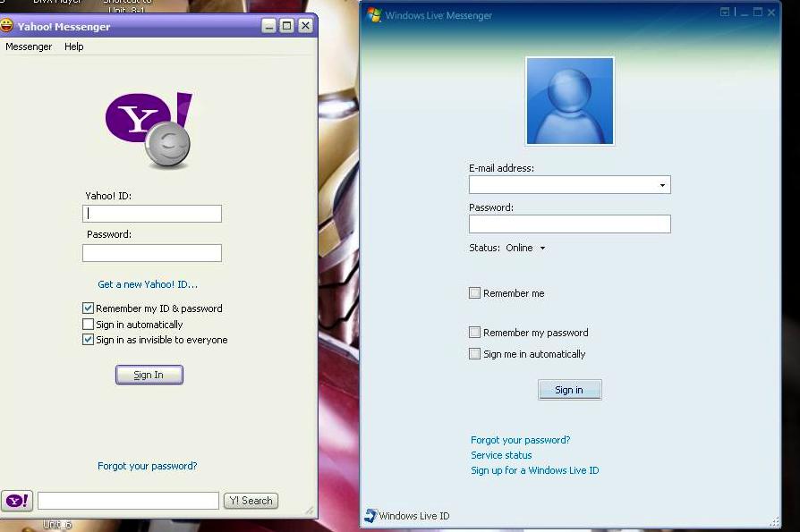The image size is (800, 532).
Task: Expand the E-mail address dropdown arrow
Action: coord(662,185)
